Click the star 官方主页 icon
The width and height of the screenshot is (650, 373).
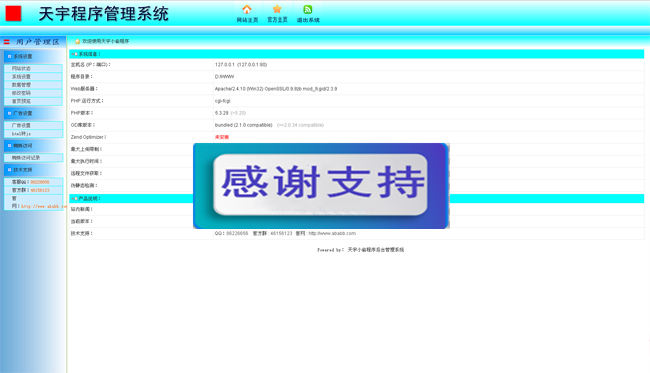277,9
